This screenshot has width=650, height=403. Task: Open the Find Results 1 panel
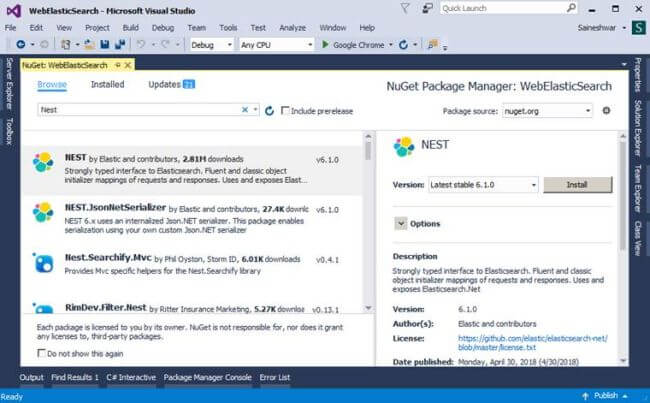(x=75, y=377)
